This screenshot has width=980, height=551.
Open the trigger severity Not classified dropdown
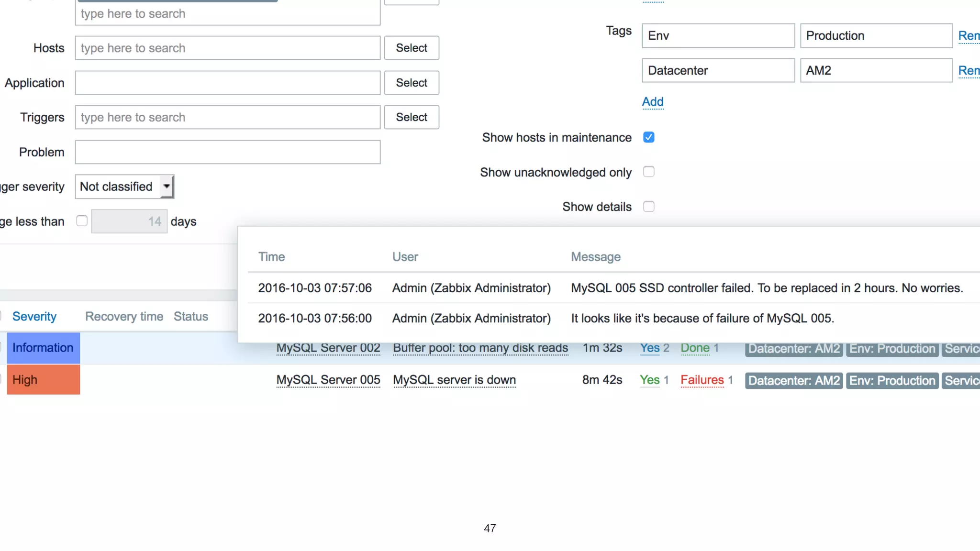point(124,187)
